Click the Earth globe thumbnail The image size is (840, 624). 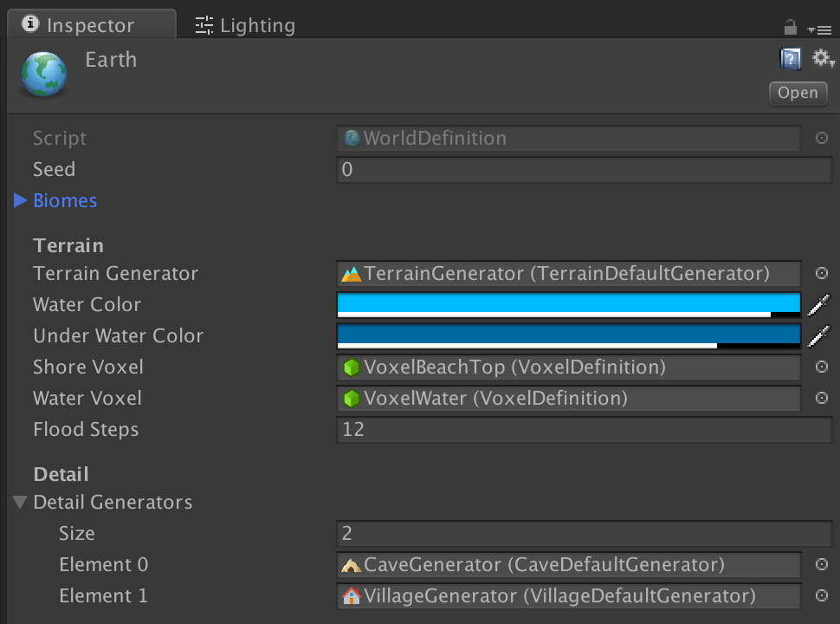[x=43, y=75]
